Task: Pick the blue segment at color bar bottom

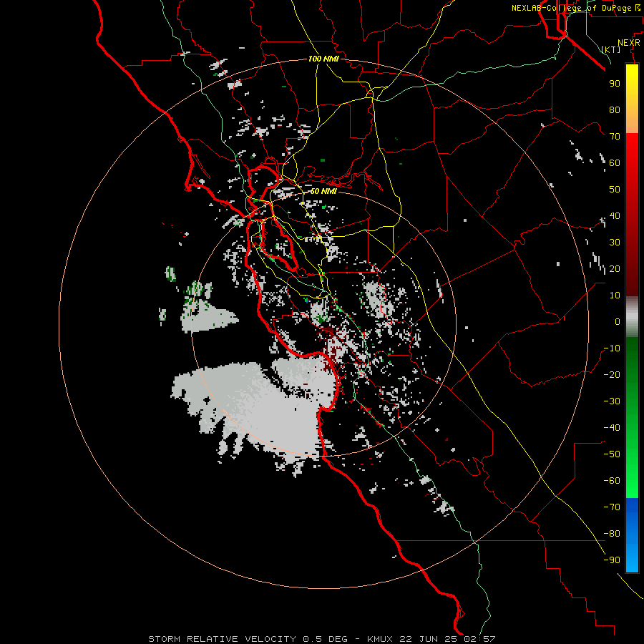Action: pyautogui.click(x=632, y=535)
